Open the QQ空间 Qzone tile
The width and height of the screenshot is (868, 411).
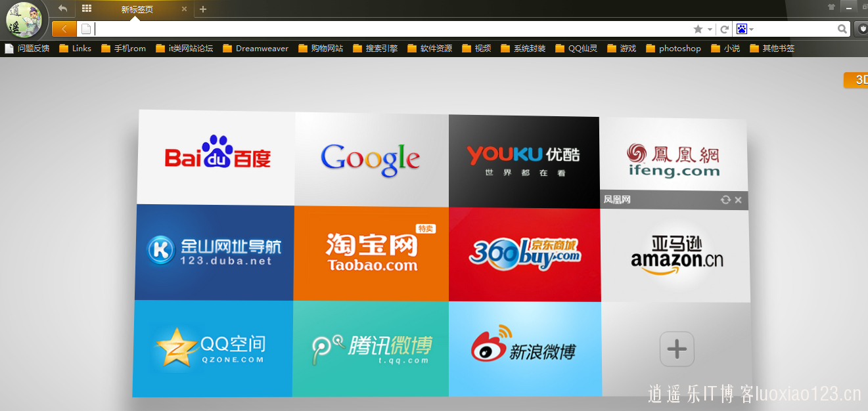coord(213,349)
